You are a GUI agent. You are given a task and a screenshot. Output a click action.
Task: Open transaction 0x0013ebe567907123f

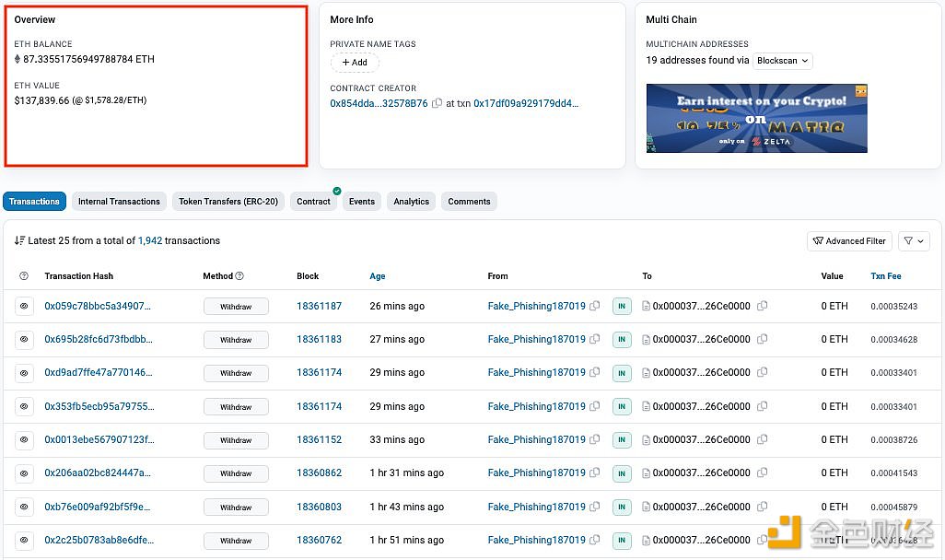tap(99, 439)
